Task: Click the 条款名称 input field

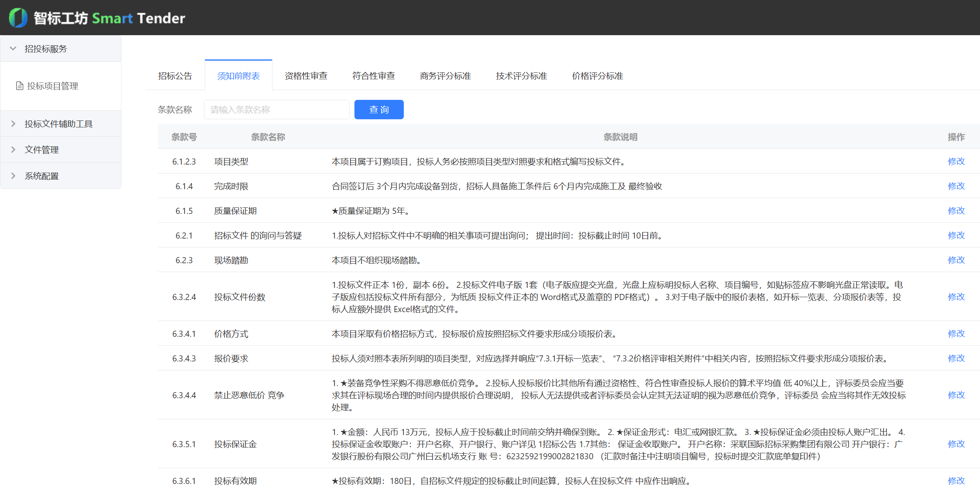Action: [x=276, y=109]
